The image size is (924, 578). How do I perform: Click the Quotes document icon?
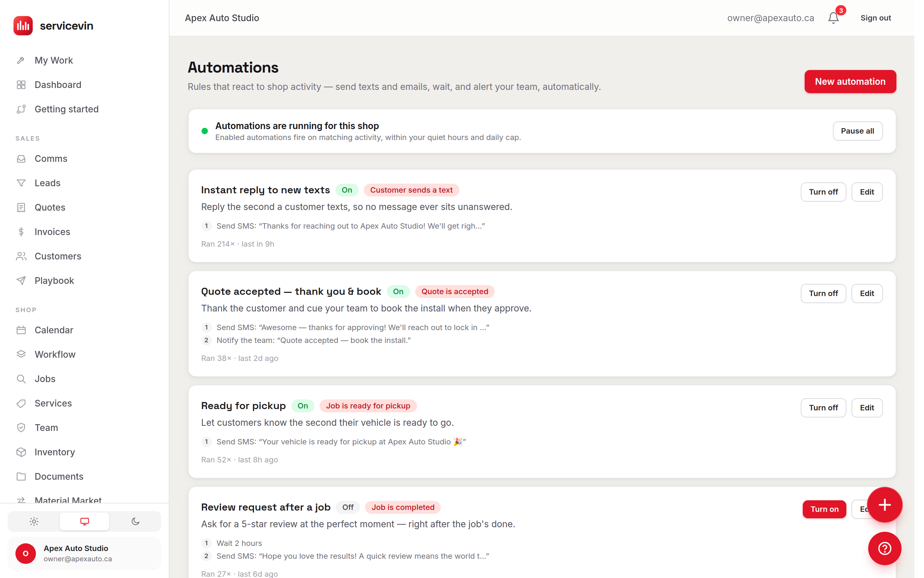pyautogui.click(x=21, y=207)
